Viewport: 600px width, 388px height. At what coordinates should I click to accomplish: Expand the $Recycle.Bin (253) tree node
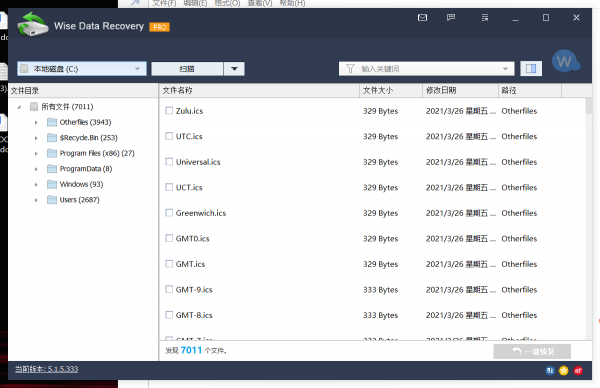click(x=36, y=138)
